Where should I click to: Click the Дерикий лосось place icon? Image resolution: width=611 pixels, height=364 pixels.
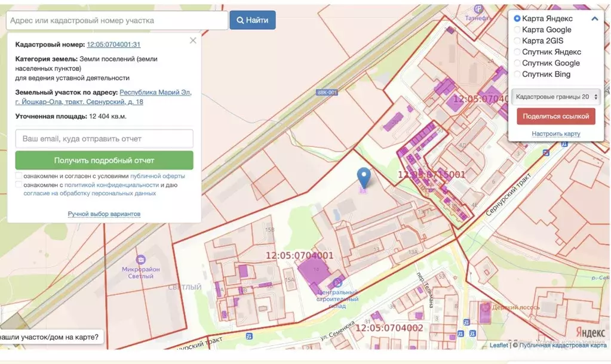pyautogui.click(x=485, y=307)
